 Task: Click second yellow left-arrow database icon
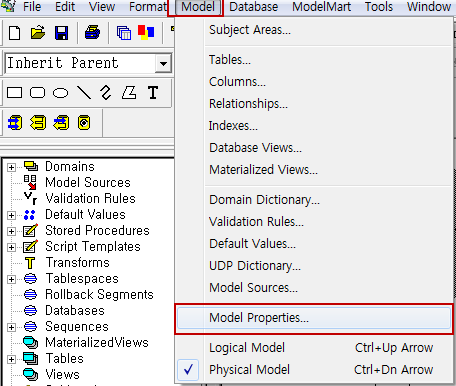[x=38, y=123]
